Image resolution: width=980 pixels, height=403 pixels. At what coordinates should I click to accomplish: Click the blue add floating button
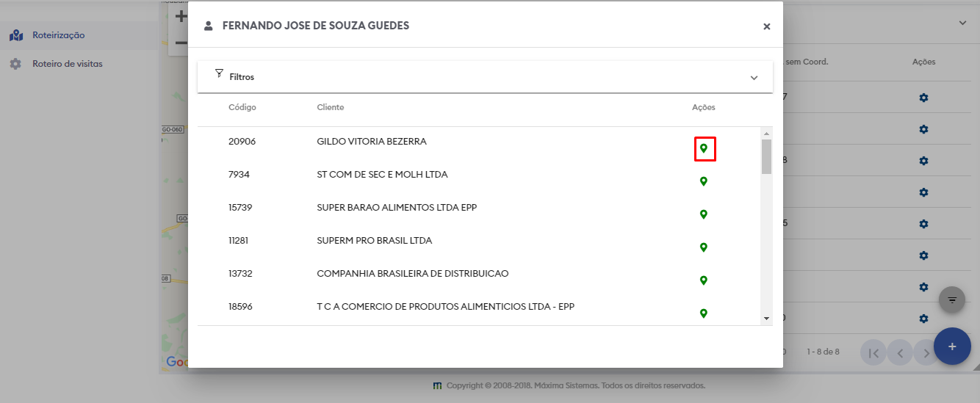pos(952,346)
